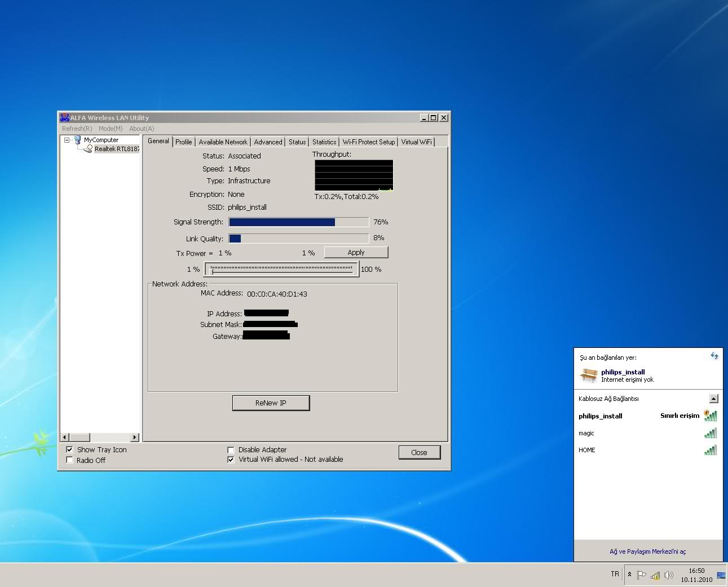
Task: Uncheck the Virtual WiFi allowed checkbox
Action: [231, 460]
